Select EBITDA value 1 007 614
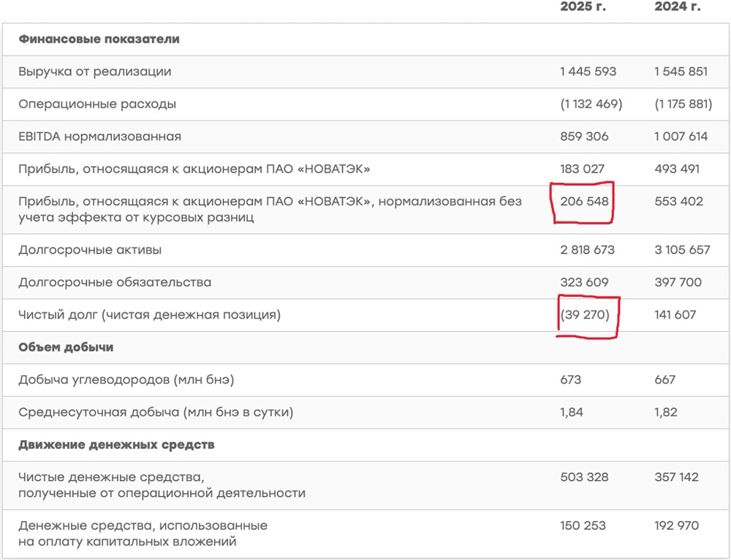Viewport: 731px width, 560px height. coord(682,136)
